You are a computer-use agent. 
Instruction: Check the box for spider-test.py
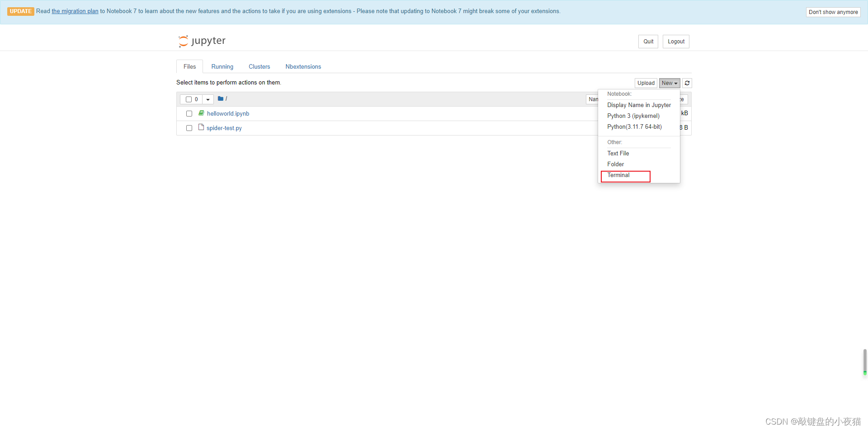click(189, 128)
